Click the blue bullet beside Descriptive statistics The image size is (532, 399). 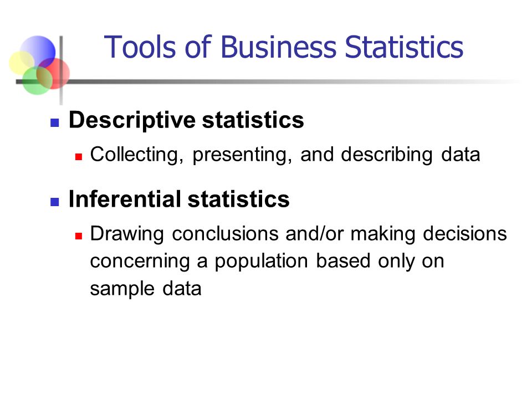click(x=55, y=122)
